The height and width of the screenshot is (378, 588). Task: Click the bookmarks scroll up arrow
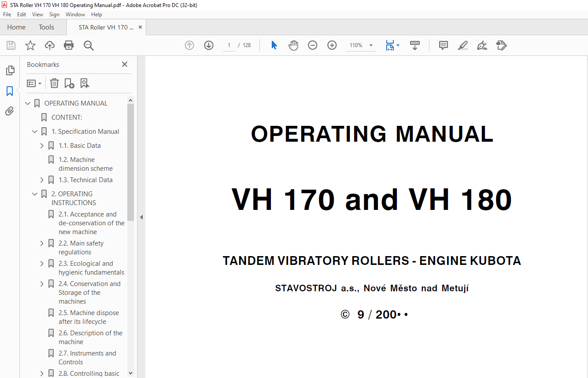[130, 100]
